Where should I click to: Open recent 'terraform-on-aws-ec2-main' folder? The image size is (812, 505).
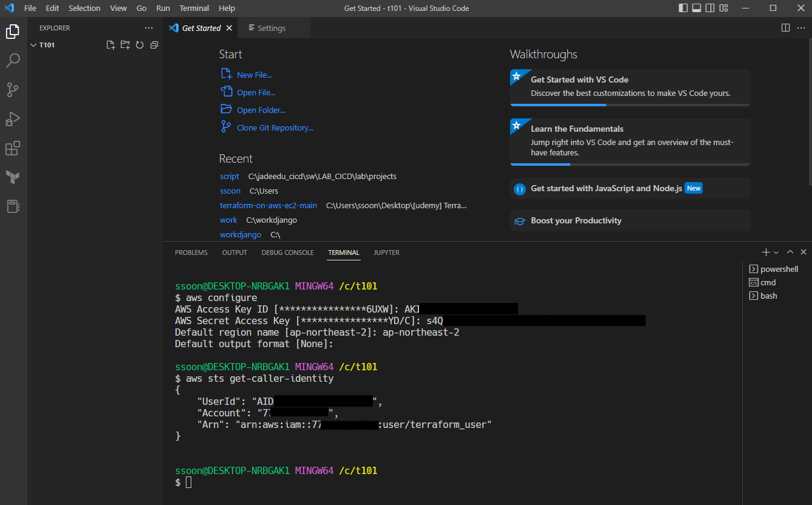tap(268, 205)
